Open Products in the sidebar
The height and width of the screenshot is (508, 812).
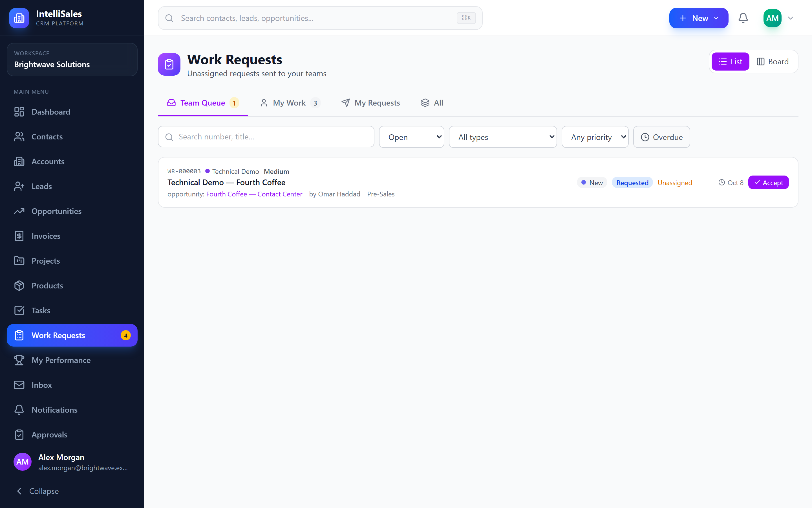coord(72,286)
